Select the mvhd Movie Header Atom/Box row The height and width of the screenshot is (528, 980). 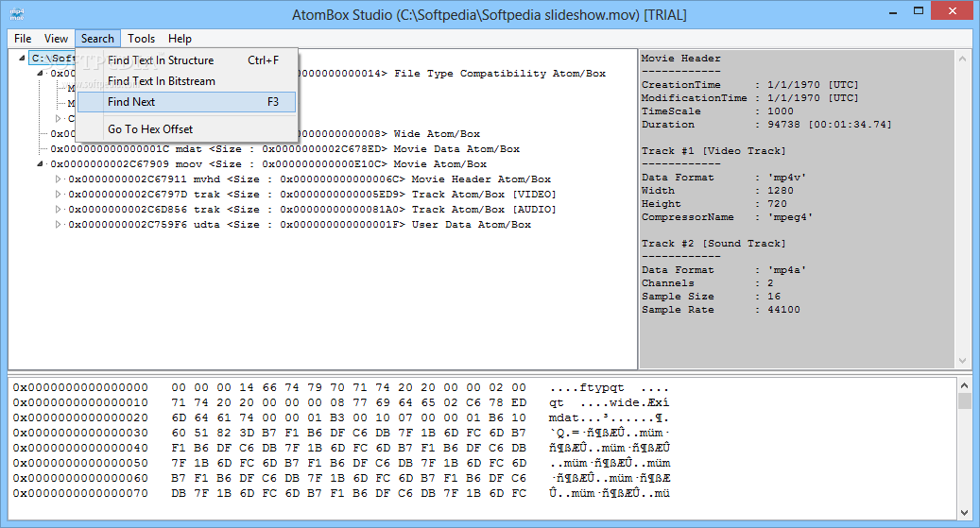click(309, 179)
